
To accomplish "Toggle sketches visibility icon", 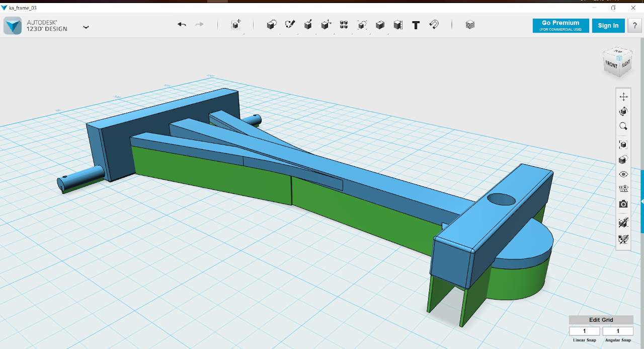I will pos(623,238).
